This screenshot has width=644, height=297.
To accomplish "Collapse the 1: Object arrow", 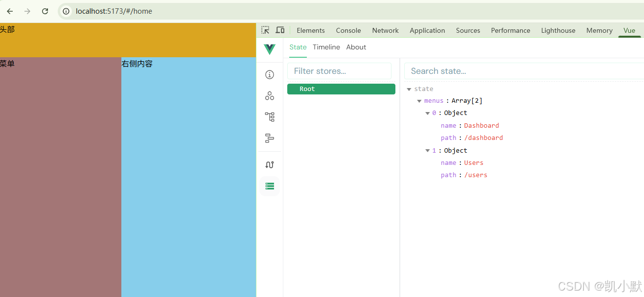I will point(428,151).
